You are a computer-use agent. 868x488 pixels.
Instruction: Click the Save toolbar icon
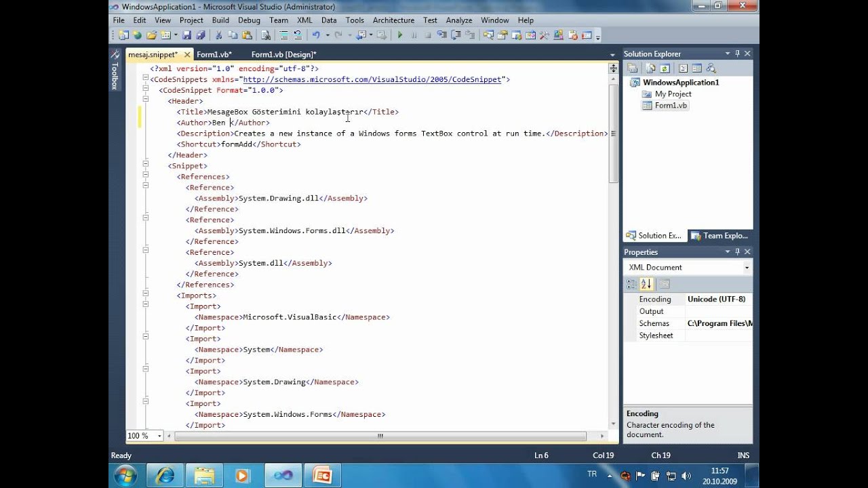(x=187, y=35)
